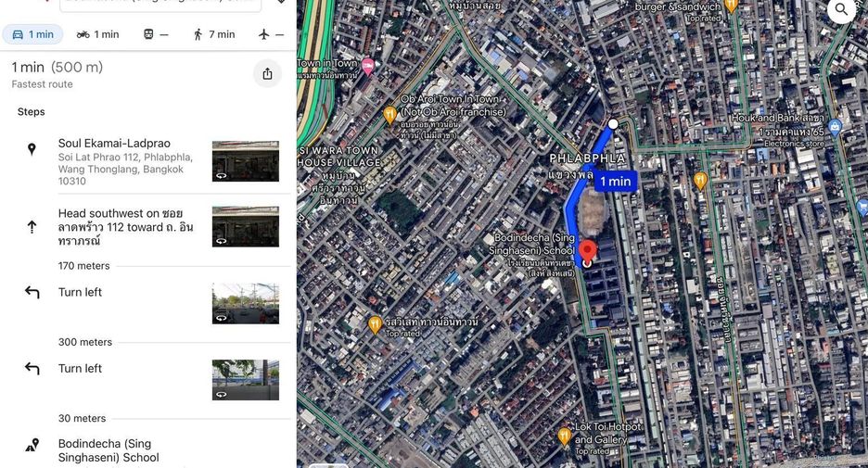The height and width of the screenshot is (468, 868).
Task: Select the transit travel mode tab
Action: pos(156,34)
